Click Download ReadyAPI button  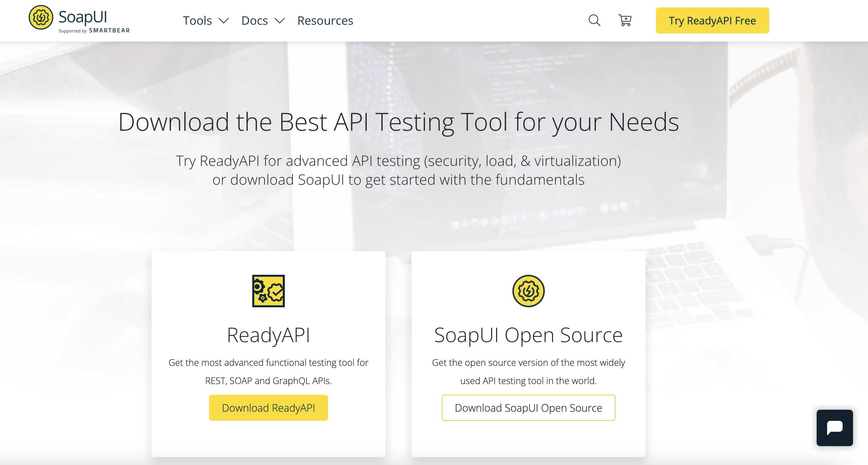coord(268,407)
